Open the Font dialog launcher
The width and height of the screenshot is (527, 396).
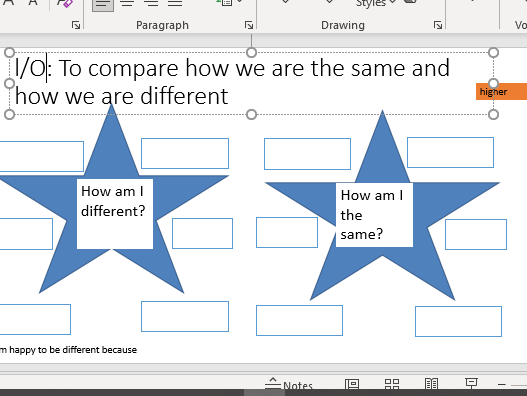[76, 25]
